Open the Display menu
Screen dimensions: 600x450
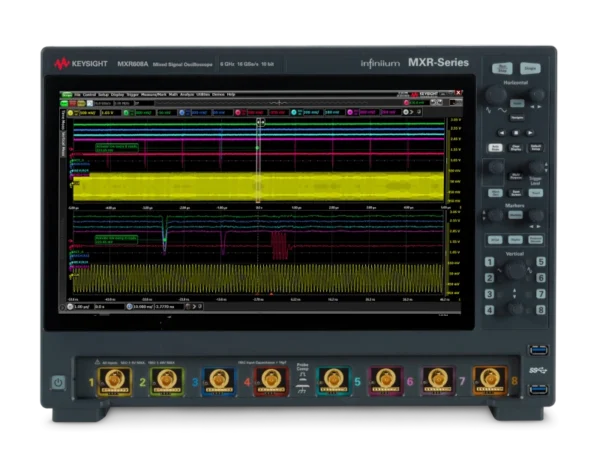[x=117, y=95]
